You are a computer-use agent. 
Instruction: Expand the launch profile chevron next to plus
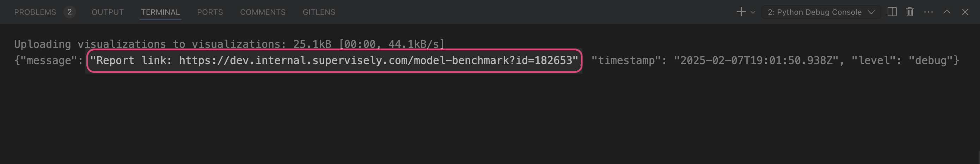(753, 12)
